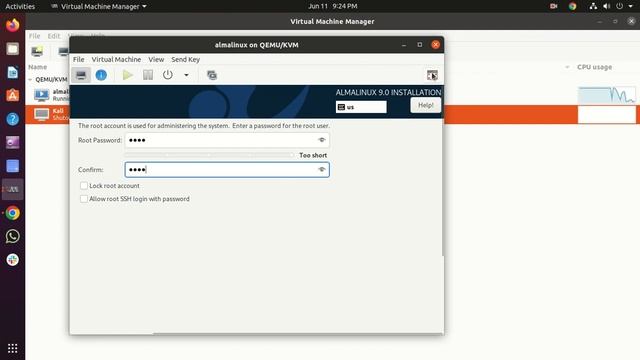Viewport: 640px width, 360px height.
Task: Click the Name column header
Action: pos(38,67)
